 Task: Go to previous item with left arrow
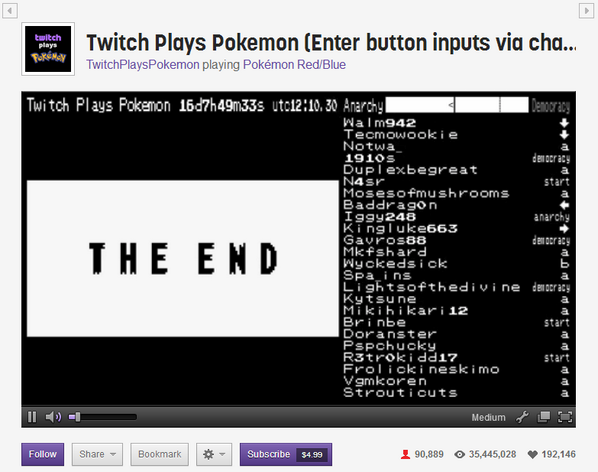[x=10, y=10]
